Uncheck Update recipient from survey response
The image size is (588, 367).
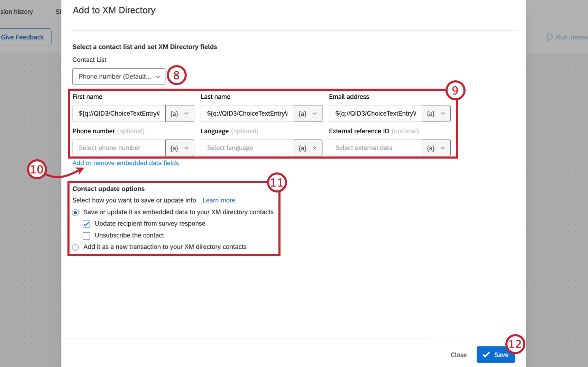(x=86, y=224)
